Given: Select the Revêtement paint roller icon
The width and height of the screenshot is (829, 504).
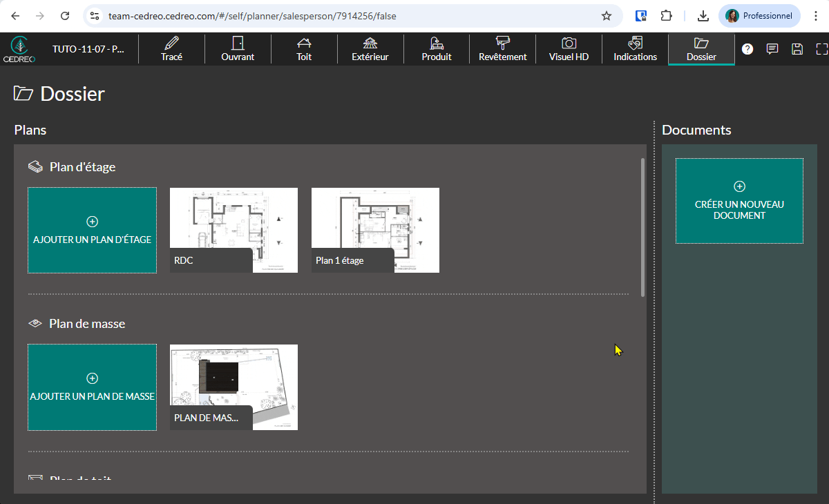Looking at the screenshot, I should coord(502,43).
